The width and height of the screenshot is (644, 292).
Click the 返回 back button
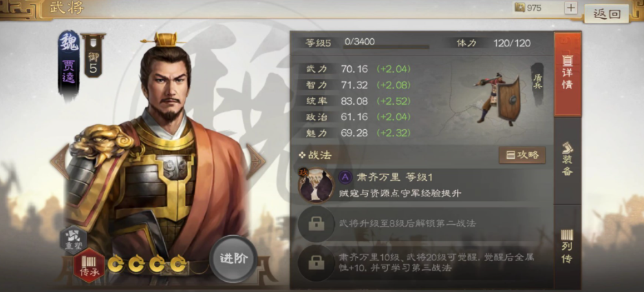click(606, 14)
